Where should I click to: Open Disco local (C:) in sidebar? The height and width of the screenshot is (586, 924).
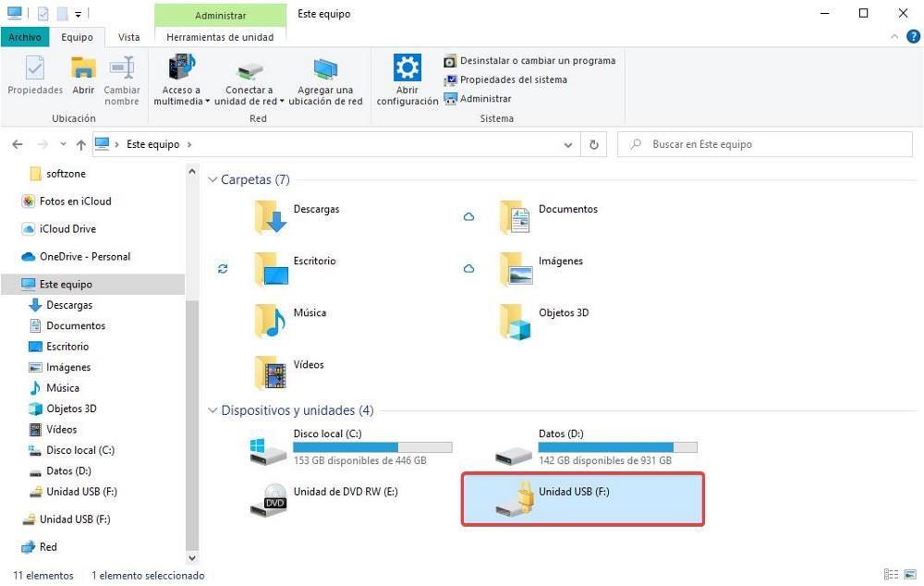(72, 450)
